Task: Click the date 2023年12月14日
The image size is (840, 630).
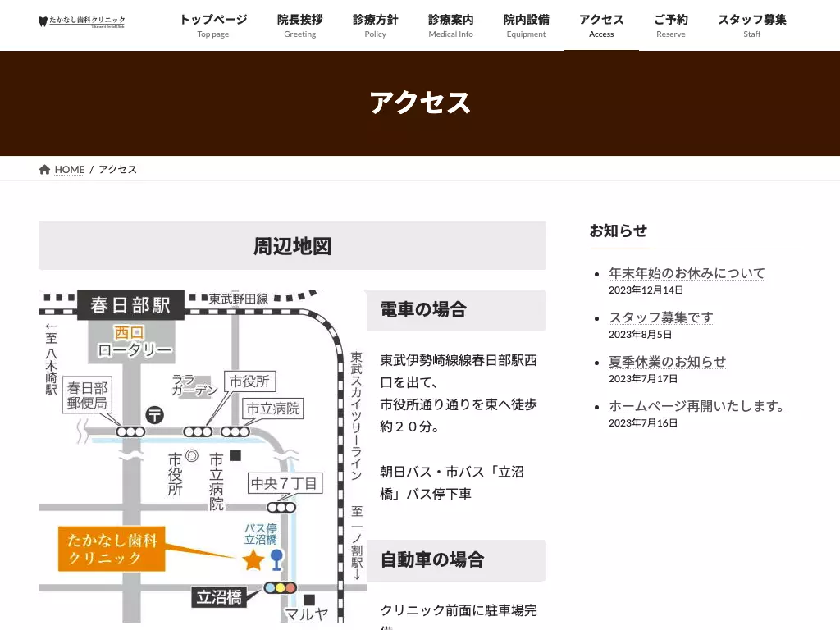Action: (x=646, y=290)
